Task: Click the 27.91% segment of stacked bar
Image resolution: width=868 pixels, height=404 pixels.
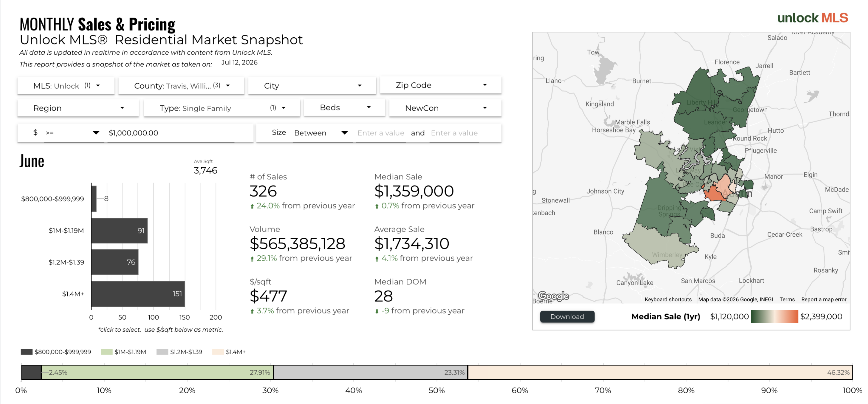Action: [157, 372]
